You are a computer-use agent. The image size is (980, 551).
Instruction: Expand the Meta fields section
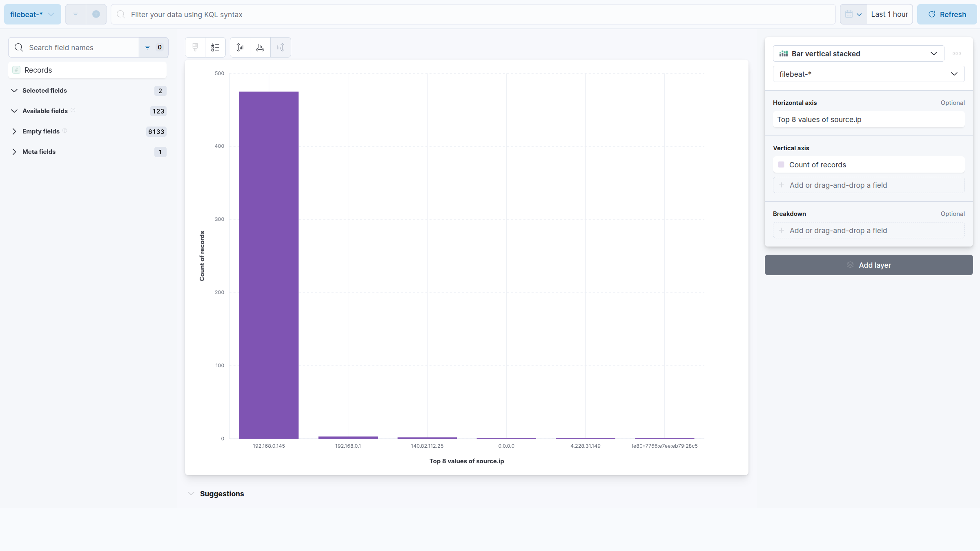pyautogui.click(x=14, y=152)
